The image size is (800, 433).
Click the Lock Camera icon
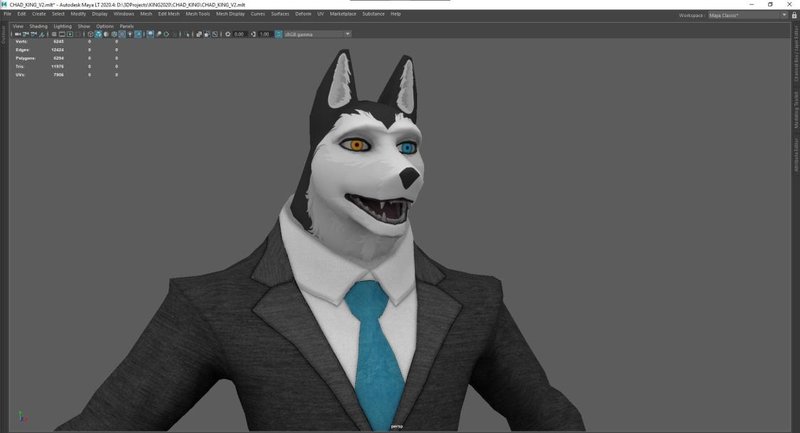coord(26,34)
